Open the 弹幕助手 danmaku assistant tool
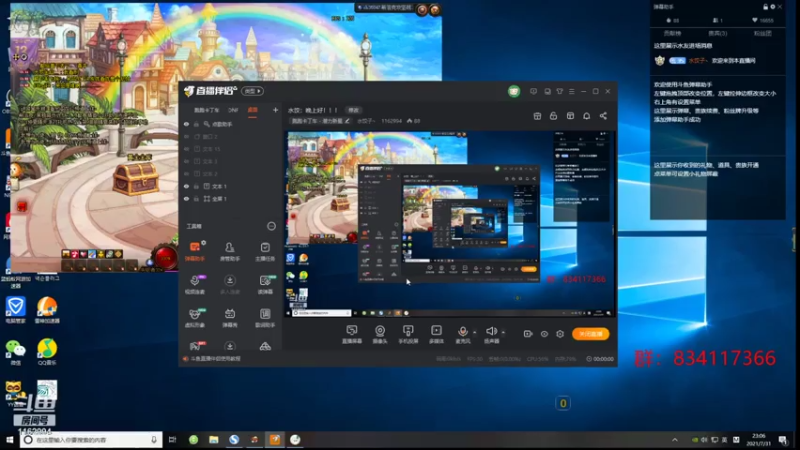The height and width of the screenshot is (450, 800). 194,251
